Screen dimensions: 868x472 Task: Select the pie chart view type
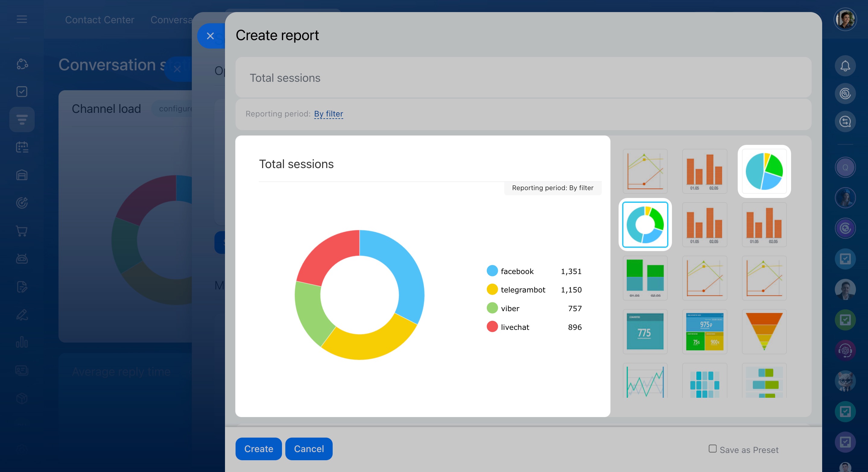point(764,171)
